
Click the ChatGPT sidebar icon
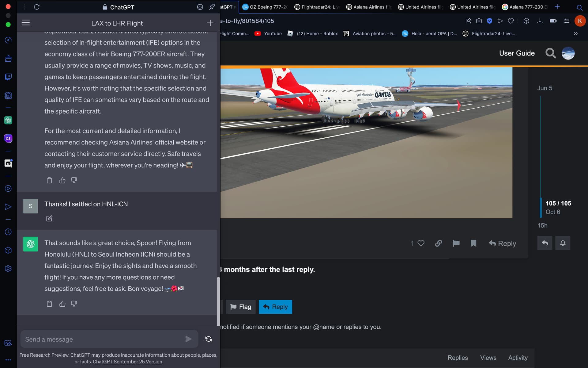[8, 120]
